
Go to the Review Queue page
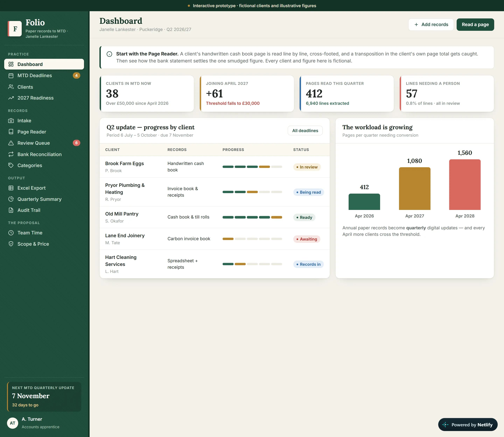click(44, 143)
